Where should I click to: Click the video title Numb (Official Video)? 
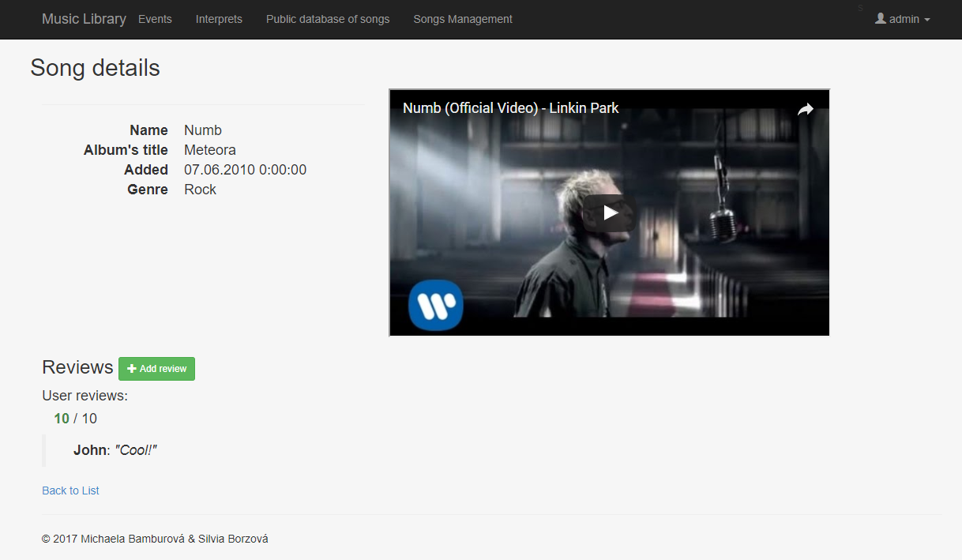pos(510,108)
